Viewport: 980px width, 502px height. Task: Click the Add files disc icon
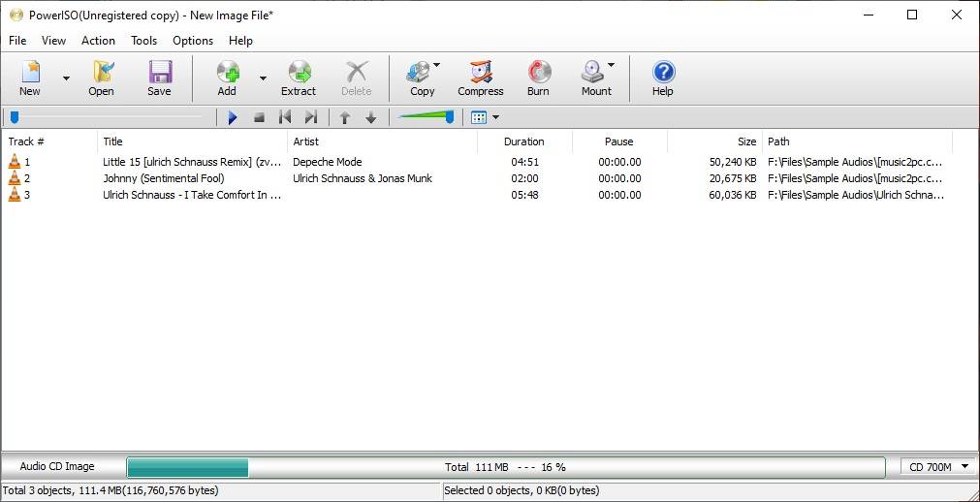point(228,72)
